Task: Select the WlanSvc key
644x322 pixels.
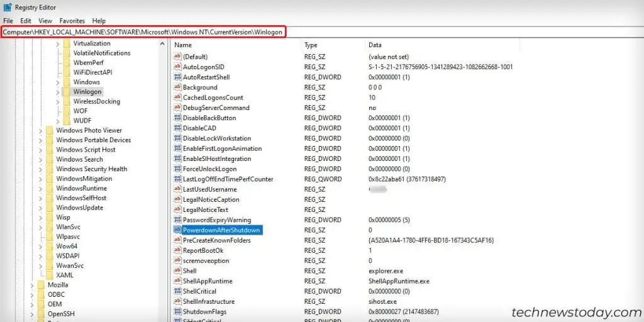Action: pyautogui.click(x=68, y=227)
